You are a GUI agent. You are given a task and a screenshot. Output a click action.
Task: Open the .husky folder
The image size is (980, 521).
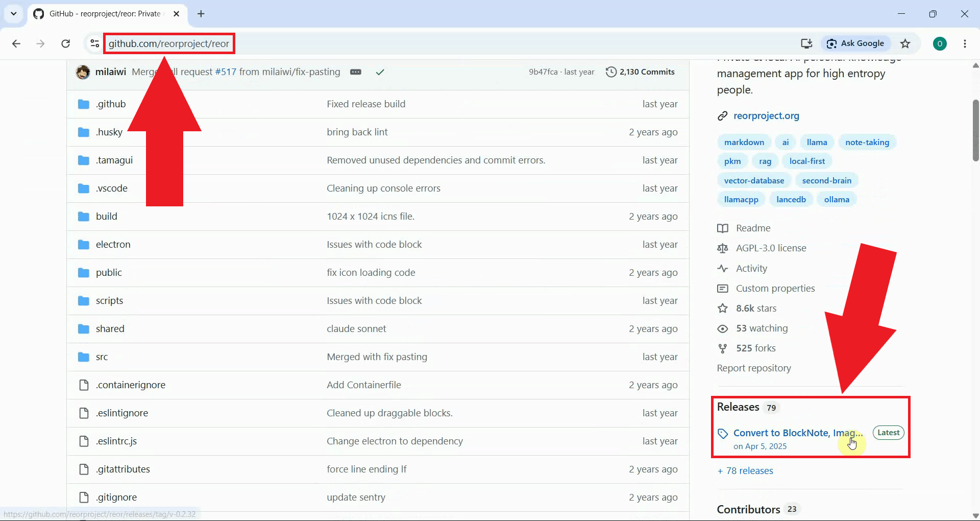pos(109,132)
